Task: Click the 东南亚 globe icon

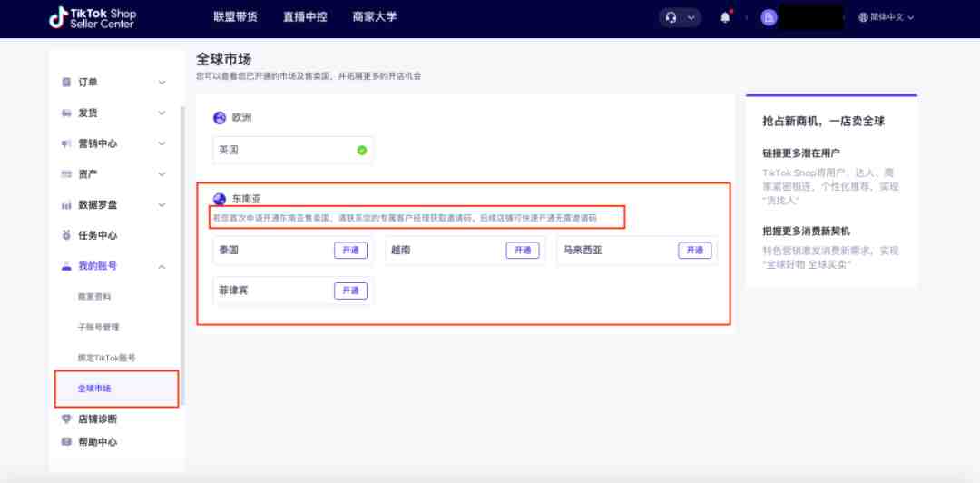Action: click(x=220, y=199)
